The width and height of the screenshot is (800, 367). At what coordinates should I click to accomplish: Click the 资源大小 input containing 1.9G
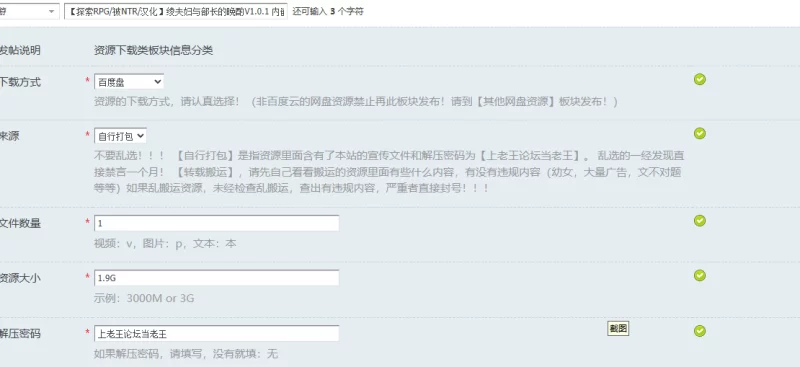(216, 278)
